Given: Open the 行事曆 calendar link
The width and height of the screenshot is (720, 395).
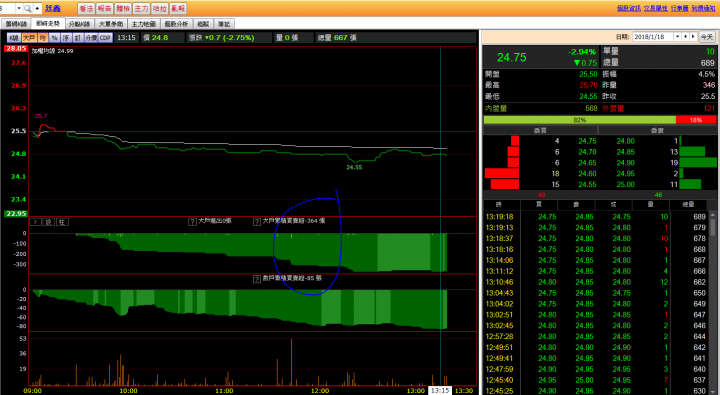Looking at the screenshot, I should (679, 8).
